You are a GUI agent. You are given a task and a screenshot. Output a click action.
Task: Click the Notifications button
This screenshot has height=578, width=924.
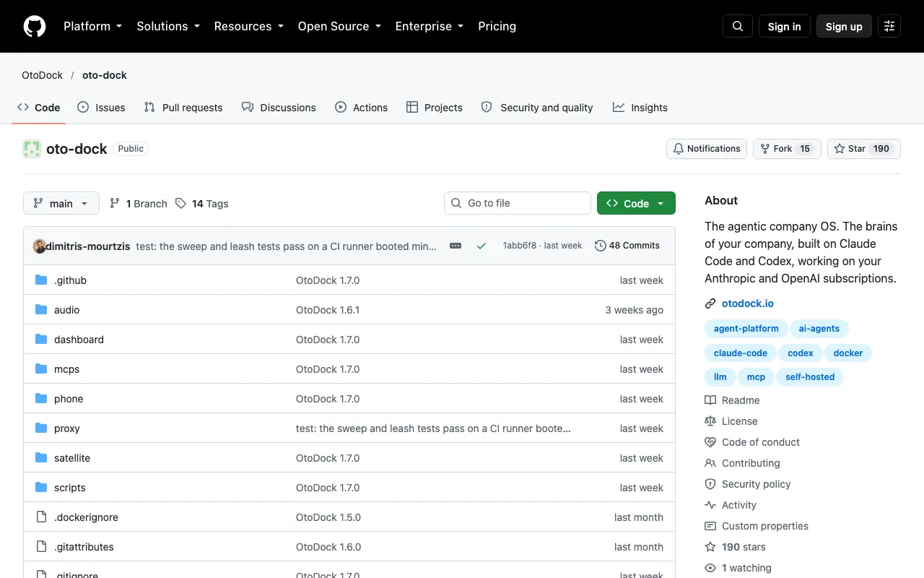pos(707,149)
